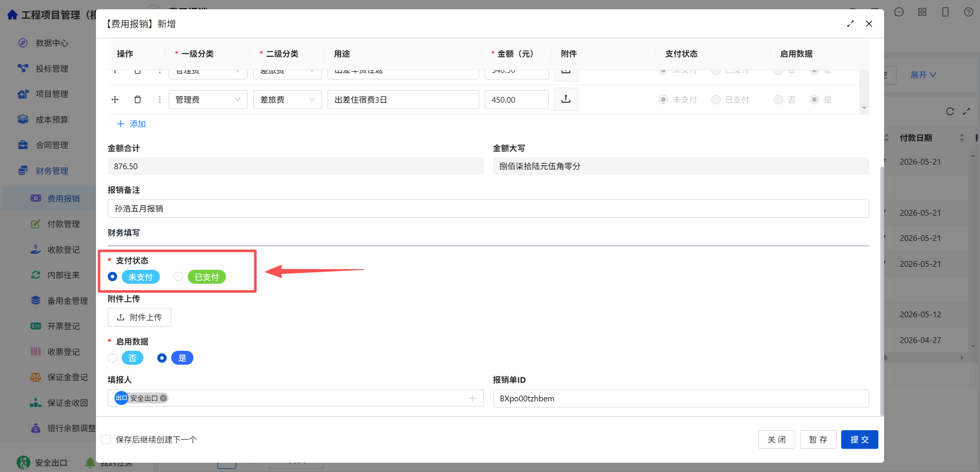
Task: Click the 保证金收回 icon
Action: (x=36, y=402)
